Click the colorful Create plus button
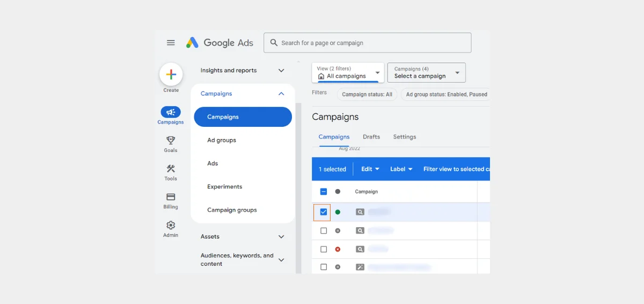 tap(171, 75)
